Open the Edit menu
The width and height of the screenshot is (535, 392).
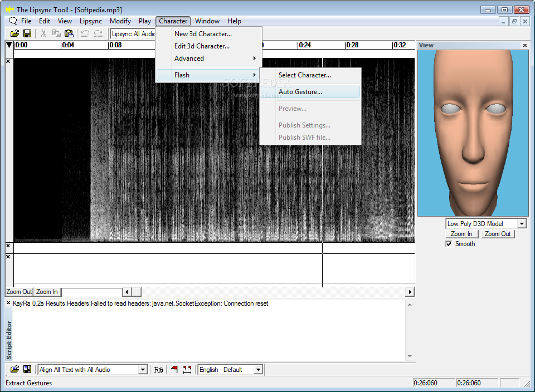tap(45, 21)
